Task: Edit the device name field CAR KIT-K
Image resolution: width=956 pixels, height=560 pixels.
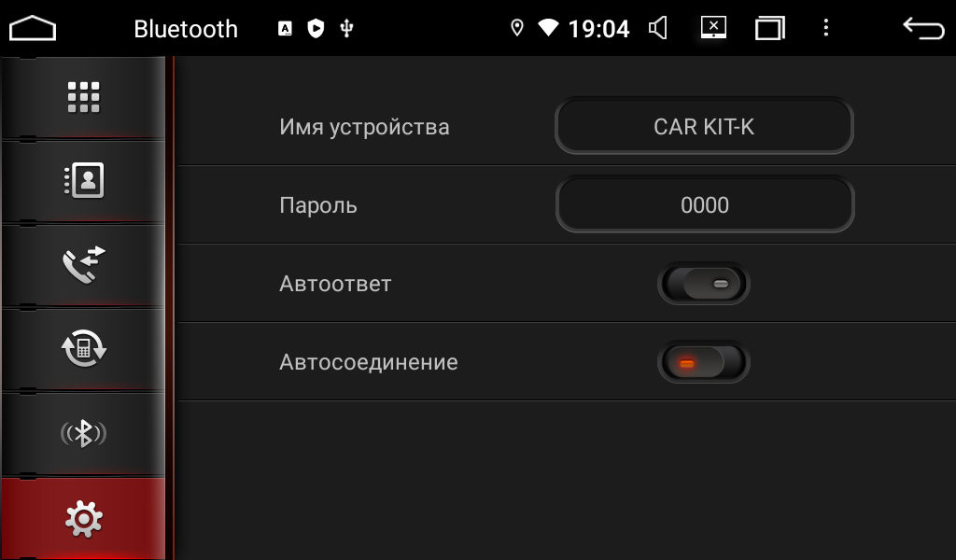Action: tap(704, 126)
